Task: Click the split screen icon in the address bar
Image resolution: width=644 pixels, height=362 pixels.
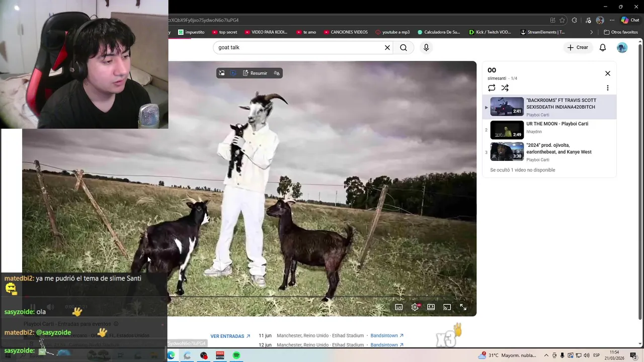Action: (552, 20)
